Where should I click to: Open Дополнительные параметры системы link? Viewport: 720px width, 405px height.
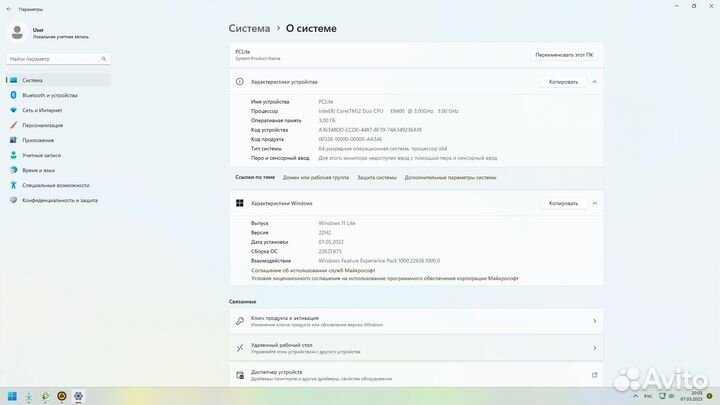point(450,177)
